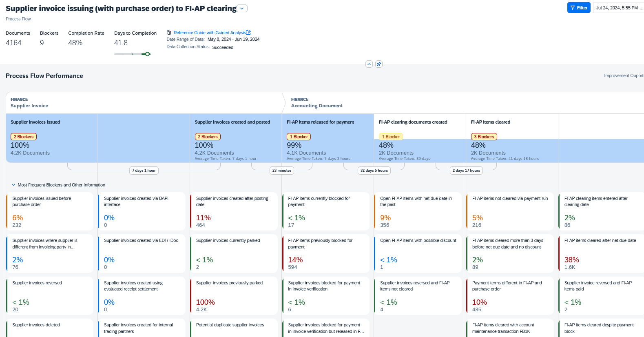The image size is (644, 337).
Task: Open Supplier invoices created after posting date card
Action: 234,211
